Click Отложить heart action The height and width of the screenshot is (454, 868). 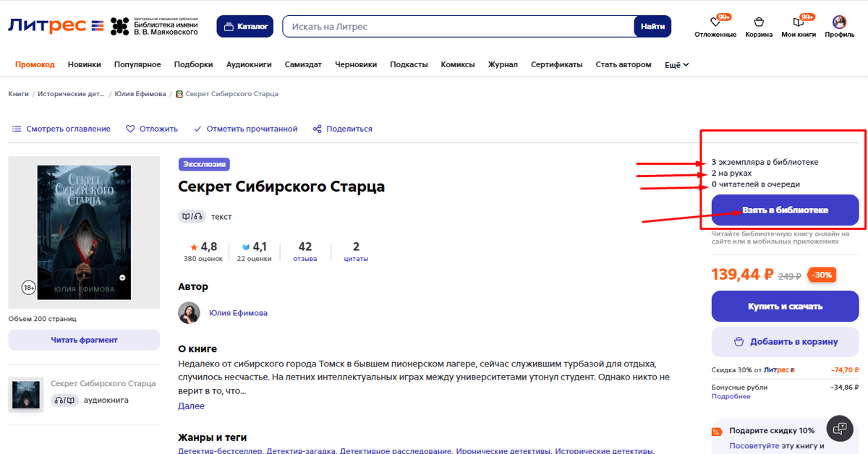pos(152,129)
